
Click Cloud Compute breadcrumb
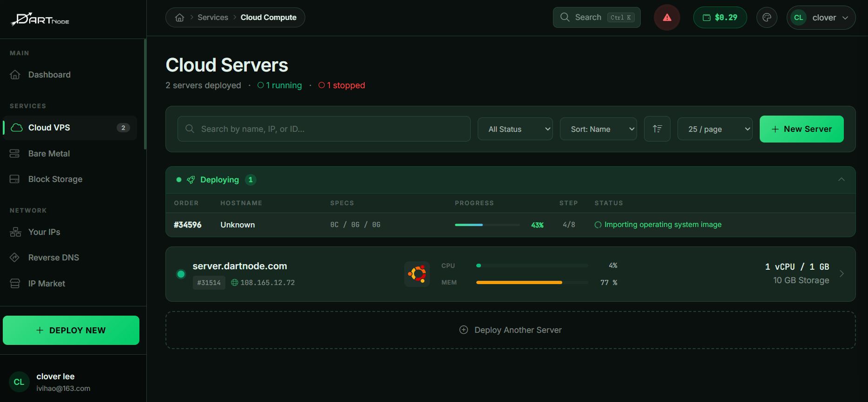click(x=269, y=17)
